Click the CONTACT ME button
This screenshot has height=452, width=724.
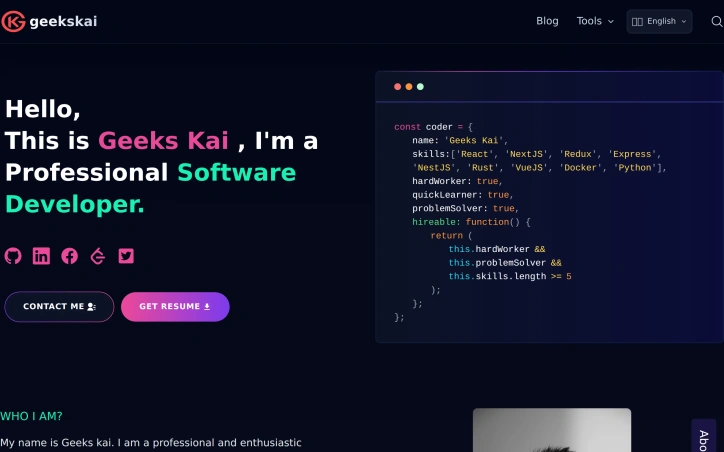[59, 307]
